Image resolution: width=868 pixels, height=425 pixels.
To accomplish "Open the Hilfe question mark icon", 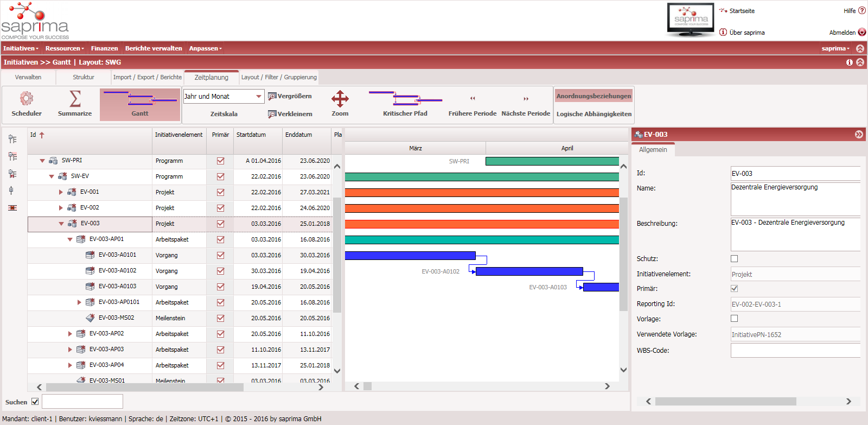I will click(862, 10).
